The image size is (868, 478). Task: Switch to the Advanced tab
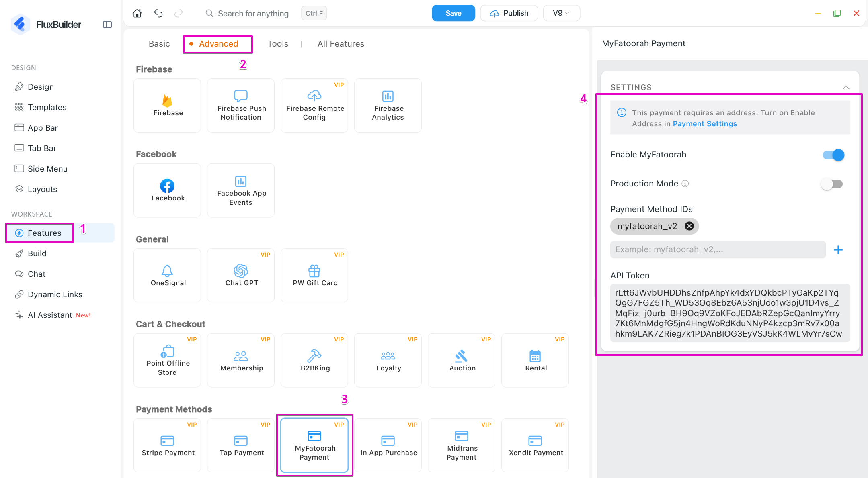click(219, 44)
